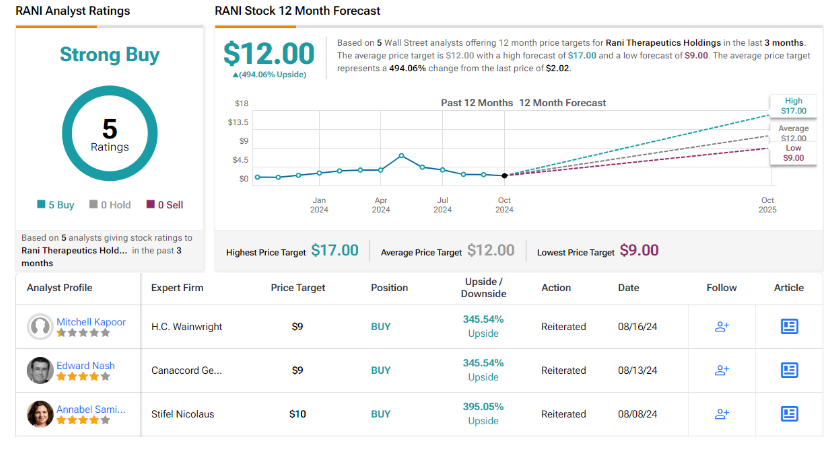Click the 08/13/24 date cell
Screen dimensions: 834x463
[x=637, y=370]
